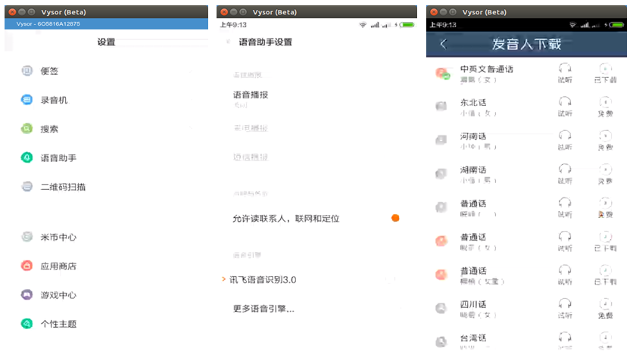Close the left Vysor settings window
The width and height of the screenshot is (636, 364).
pyautogui.click(x=13, y=12)
